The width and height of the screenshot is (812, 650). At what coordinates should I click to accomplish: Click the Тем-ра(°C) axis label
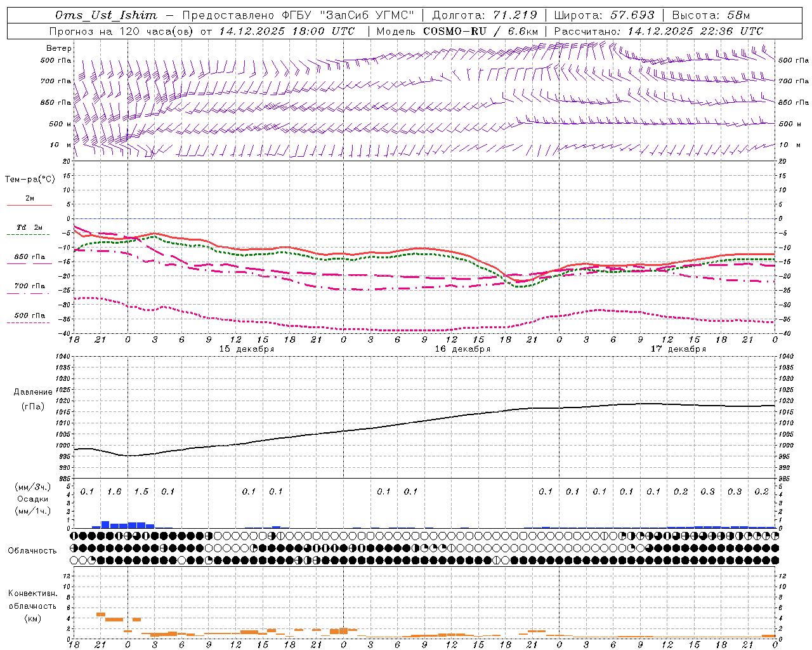[30, 180]
